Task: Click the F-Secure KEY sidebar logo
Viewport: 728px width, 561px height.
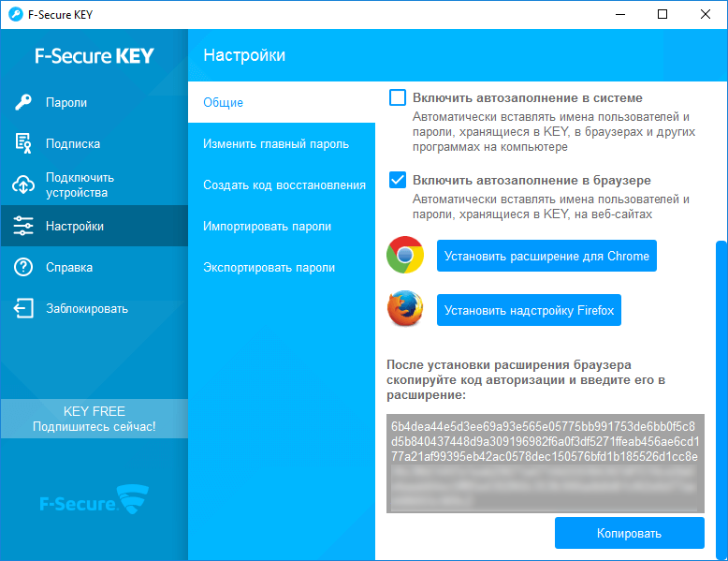Action: (x=95, y=56)
